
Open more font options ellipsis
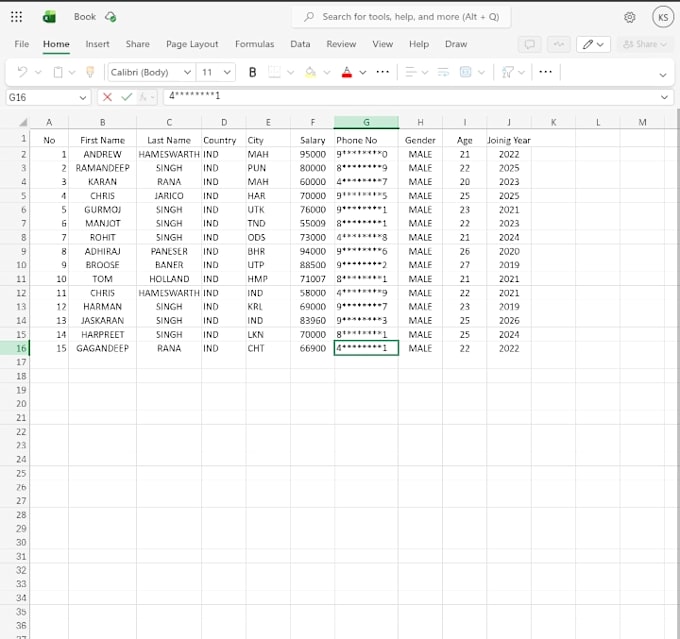[x=382, y=72]
